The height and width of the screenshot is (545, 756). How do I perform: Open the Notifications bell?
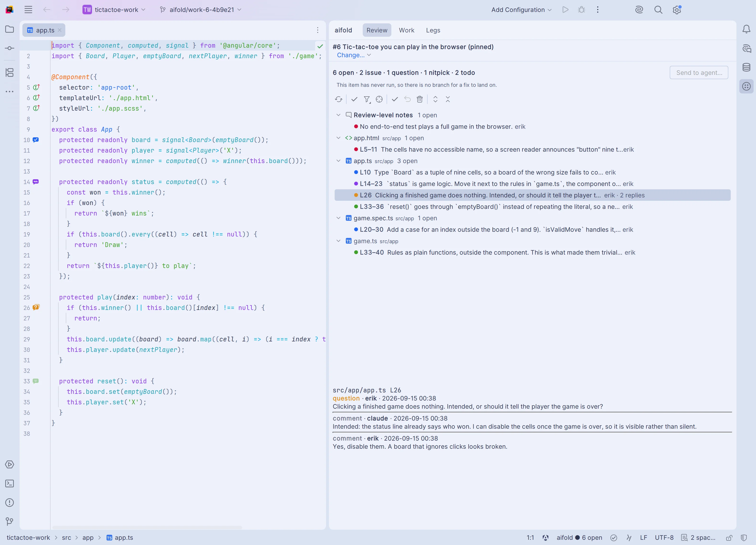coord(746,29)
